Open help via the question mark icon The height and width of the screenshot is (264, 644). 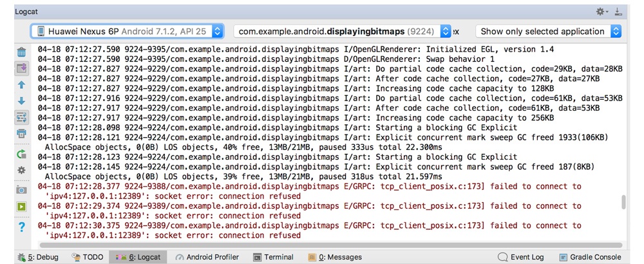[21, 227]
